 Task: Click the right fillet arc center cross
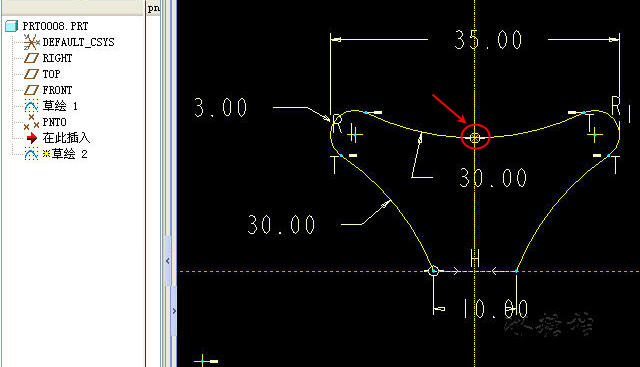pos(595,134)
